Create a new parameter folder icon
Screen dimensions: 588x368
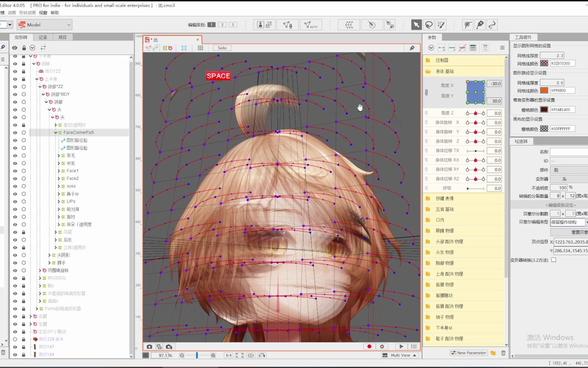(x=493, y=353)
